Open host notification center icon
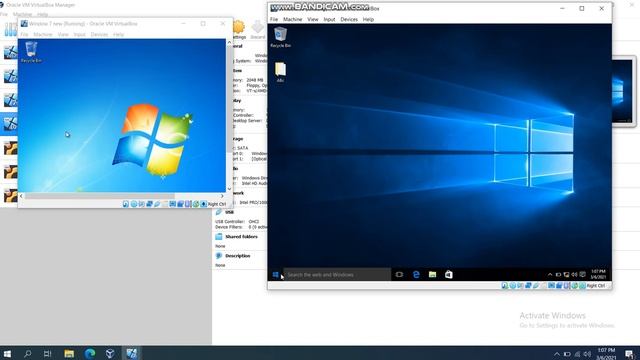 (x=629, y=353)
